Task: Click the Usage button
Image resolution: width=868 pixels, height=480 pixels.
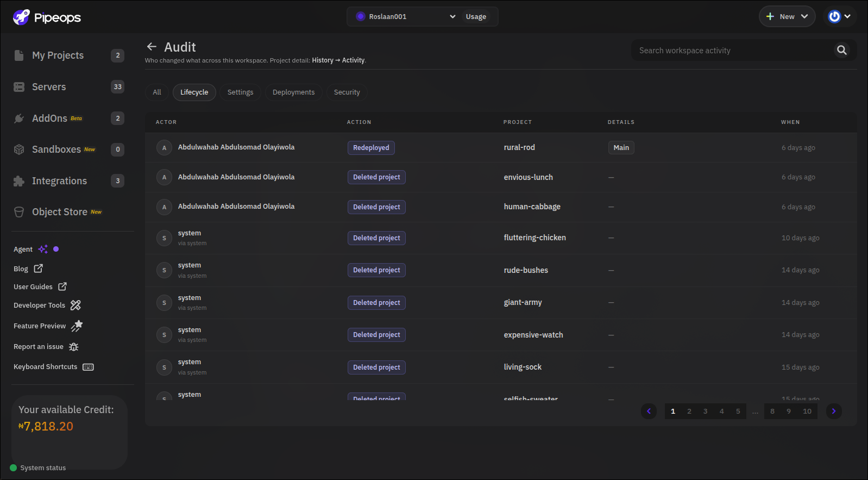Action: [476, 16]
